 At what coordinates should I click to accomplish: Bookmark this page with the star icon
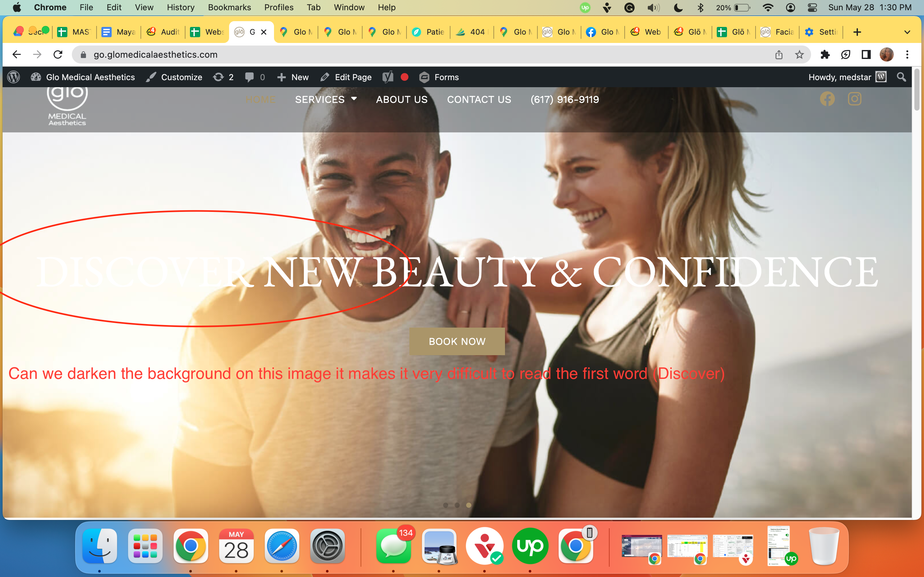[800, 54]
